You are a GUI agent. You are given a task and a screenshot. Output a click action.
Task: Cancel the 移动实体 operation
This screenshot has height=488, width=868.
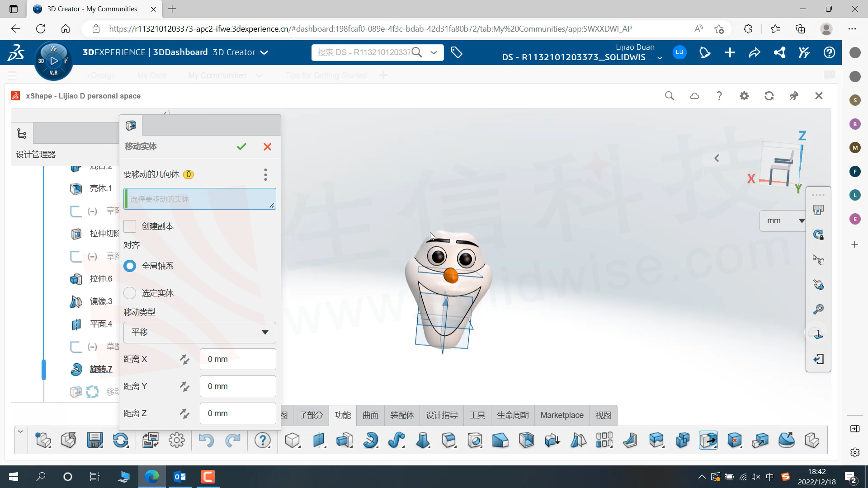click(x=267, y=146)
